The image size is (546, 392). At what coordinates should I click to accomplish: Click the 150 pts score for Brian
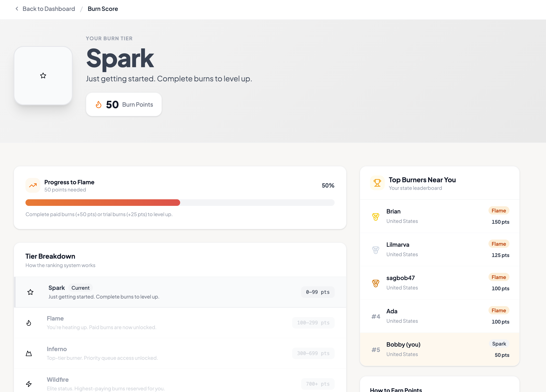click(x=500, y=222)
